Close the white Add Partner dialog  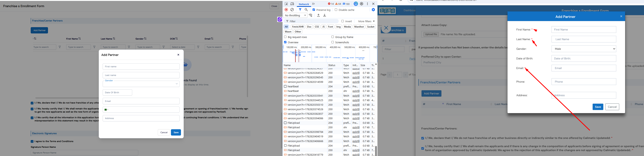click(x=178, y=55)
